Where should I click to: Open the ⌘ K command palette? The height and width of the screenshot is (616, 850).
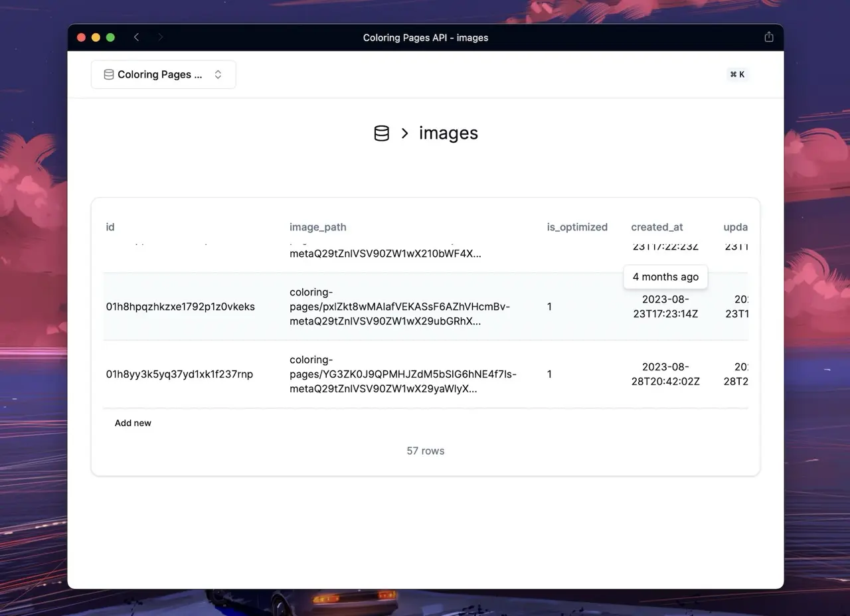pyautogui.click(x=737, y=74)
